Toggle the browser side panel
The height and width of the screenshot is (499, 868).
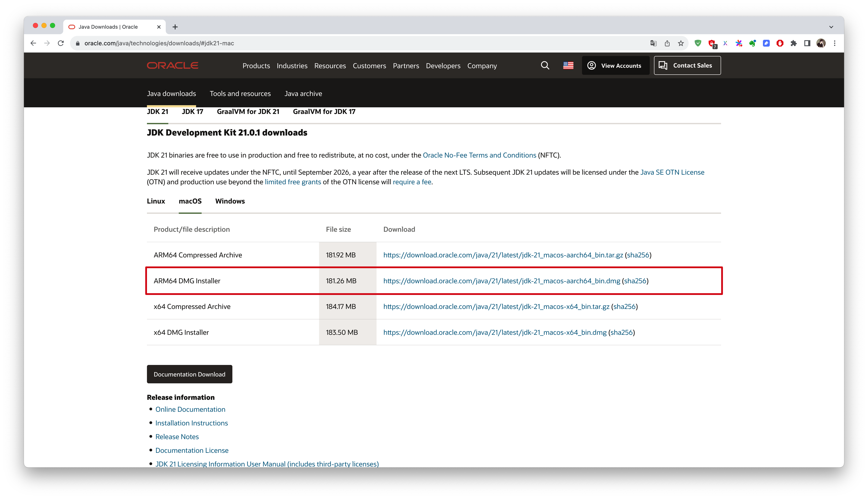(x=807, y=43)
